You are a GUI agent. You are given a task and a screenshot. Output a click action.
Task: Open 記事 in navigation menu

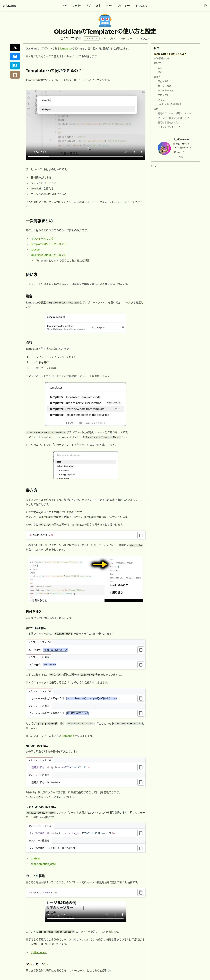pyautogui.click(x=98, y=6)
